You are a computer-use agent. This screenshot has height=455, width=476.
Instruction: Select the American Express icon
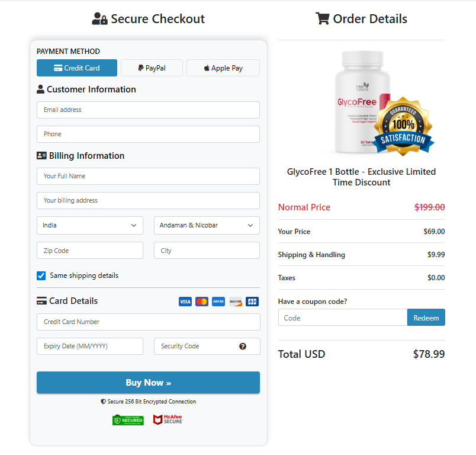pos(218,302)
